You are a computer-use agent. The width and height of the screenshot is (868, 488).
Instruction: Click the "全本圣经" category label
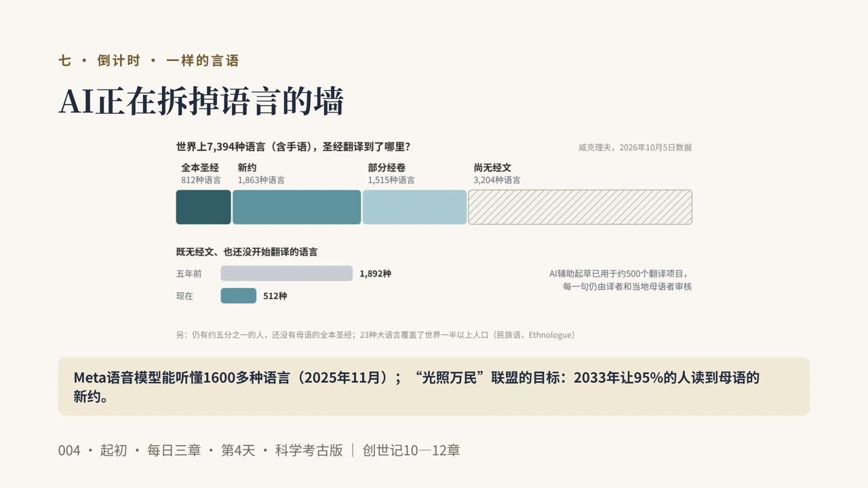200,167
